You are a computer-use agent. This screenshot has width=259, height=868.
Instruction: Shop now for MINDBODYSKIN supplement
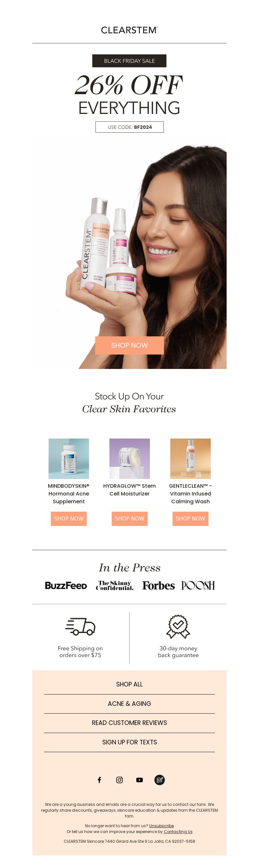69,518
